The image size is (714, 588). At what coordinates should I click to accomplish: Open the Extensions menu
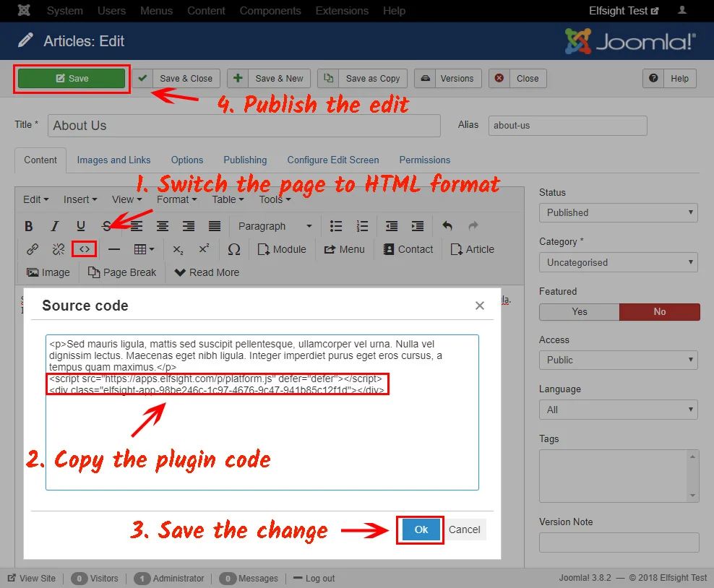(x=342, y=10)
